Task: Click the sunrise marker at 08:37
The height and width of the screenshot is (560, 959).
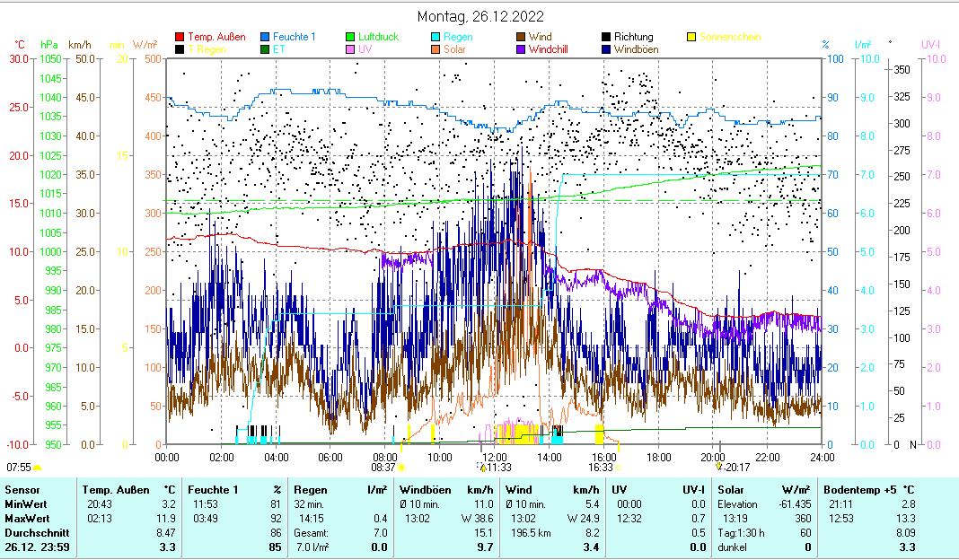Action: click(401, 468)
